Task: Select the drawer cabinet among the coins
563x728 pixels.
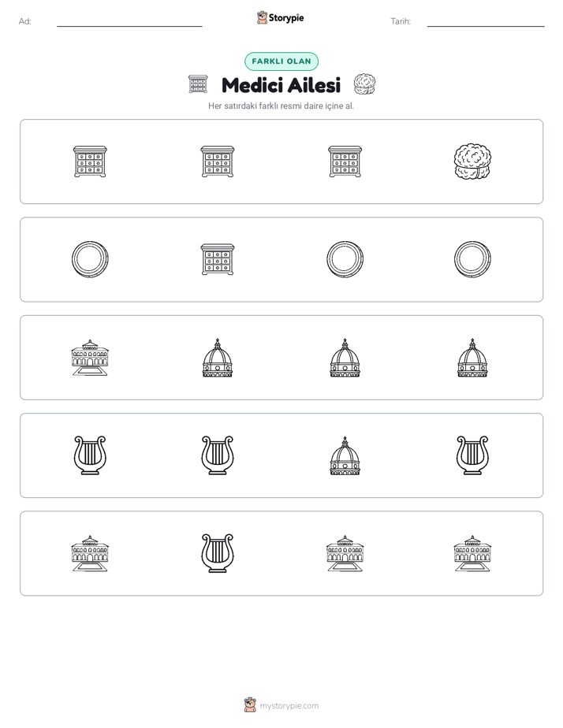Action: coord(218,259)
